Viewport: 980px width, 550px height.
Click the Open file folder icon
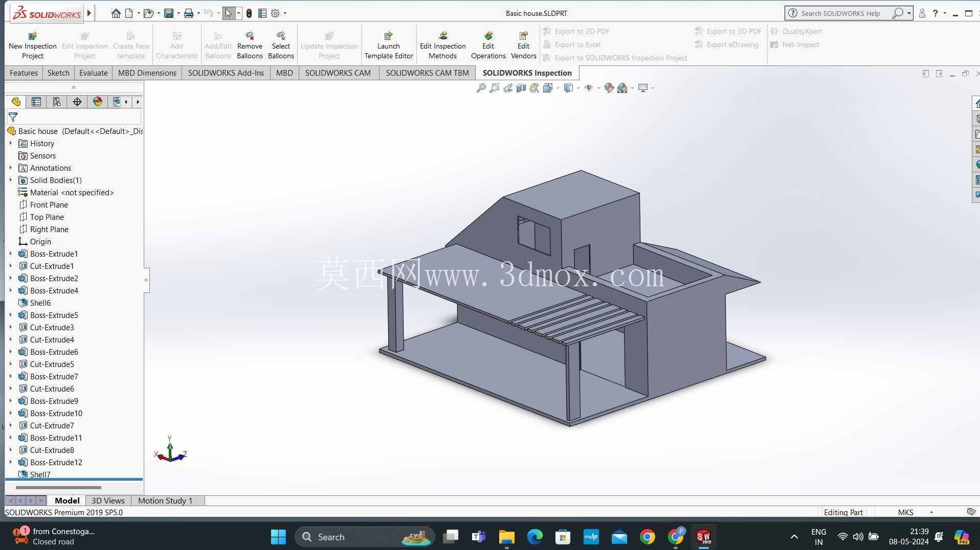click(x=148, y=13)
